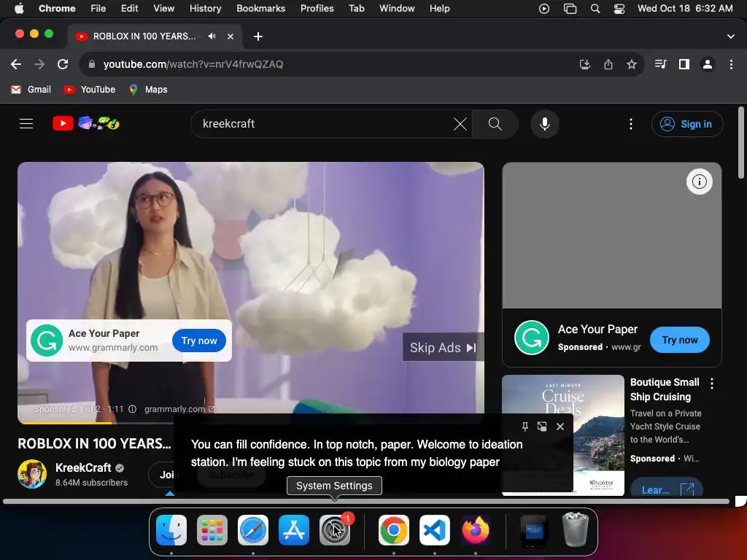Mute the ROBLOX IN 100 YEARS tab
Image resolution: width=747 pixels, height=560 pixels.
212,36
